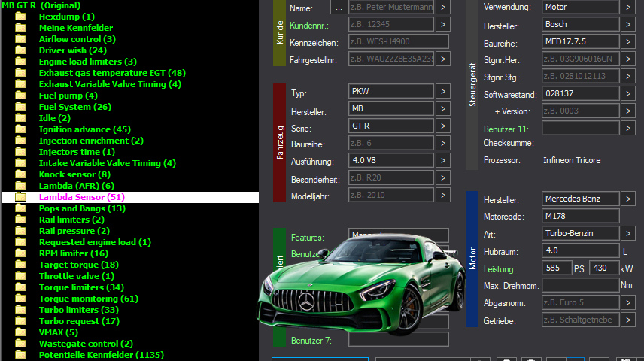Select Potentielle Kennfelder (1135) folder

pos(101,355)
